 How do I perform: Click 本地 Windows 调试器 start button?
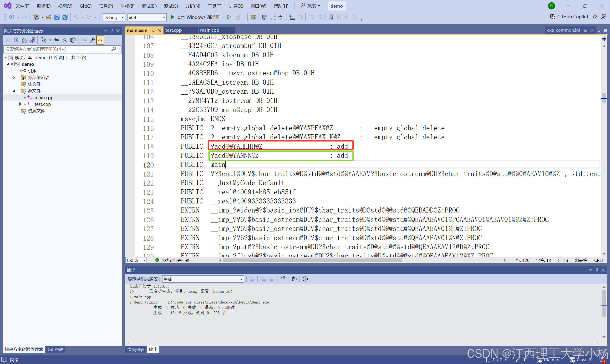point(195,17)
